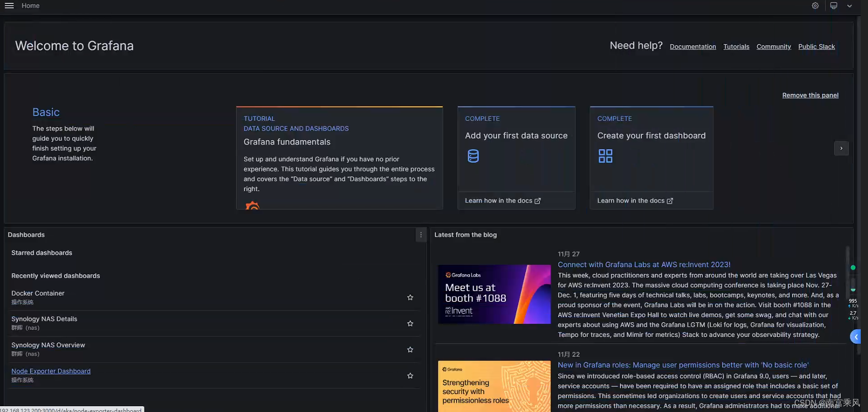Star the Node Exporter Dashboard
The width and height of the screenshot is (868, 412).
(x=410, y=375)
